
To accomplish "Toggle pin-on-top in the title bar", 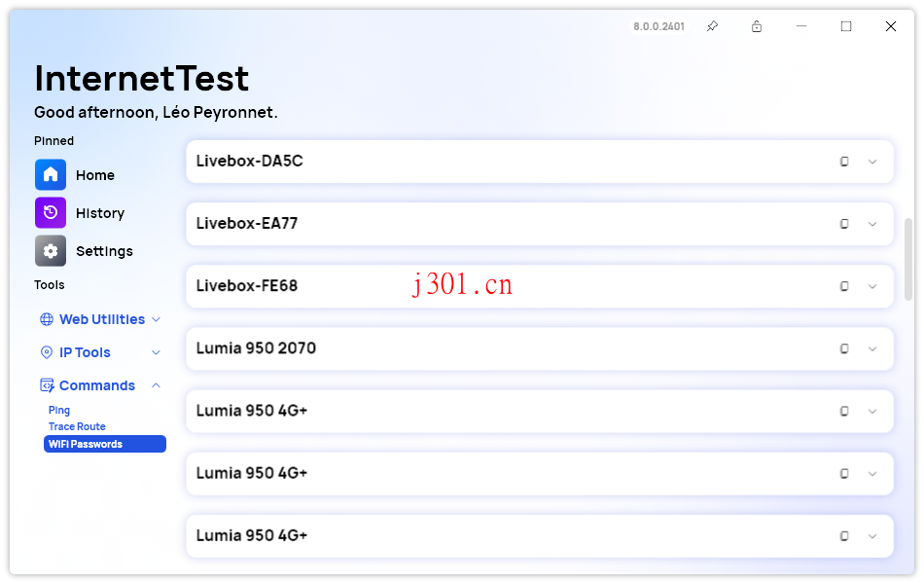I will 712,26.
